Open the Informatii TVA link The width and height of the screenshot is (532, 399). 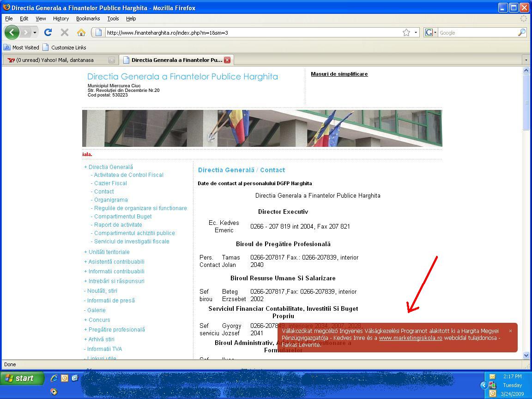(x=103, y=349)
